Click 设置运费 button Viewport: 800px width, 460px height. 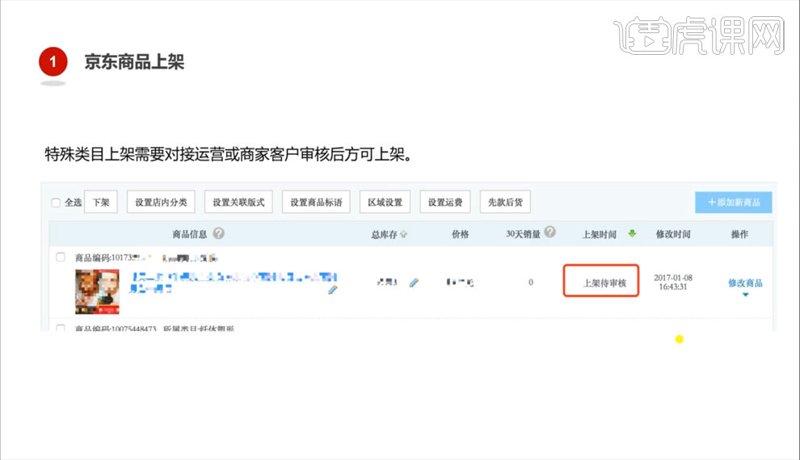[445, 202]
